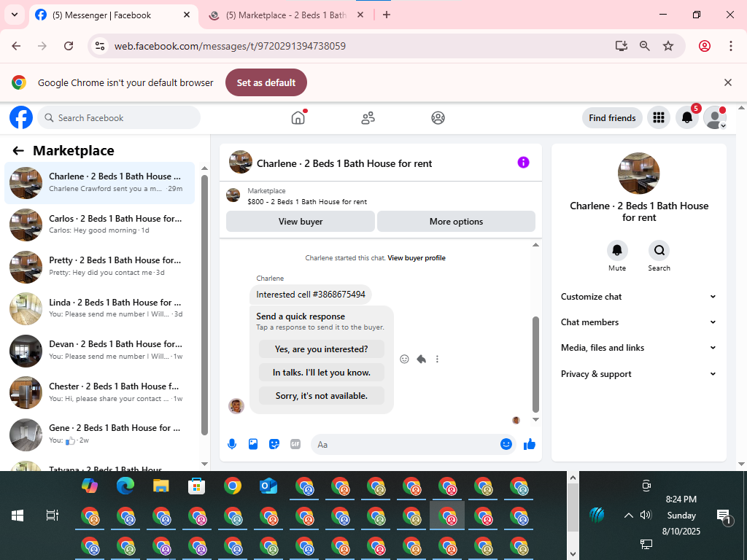The image size is (747, 560).
Task: Open the Chester conversation
Action: (x=99, y=392)
